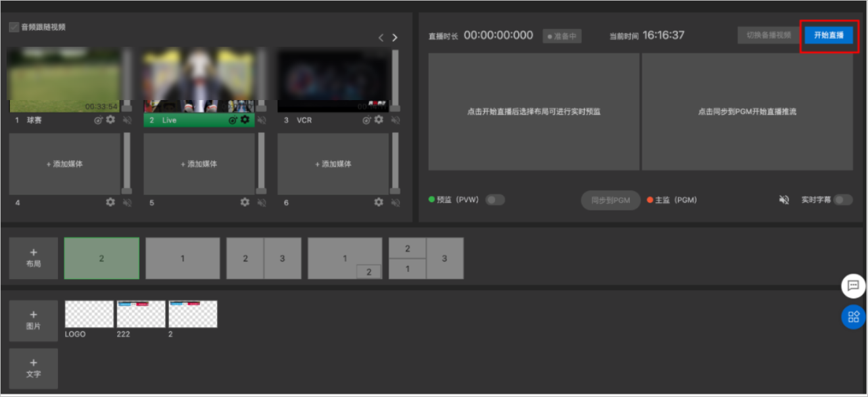Select the side-by-side layout 2 and 3

(x=264, y=258)
